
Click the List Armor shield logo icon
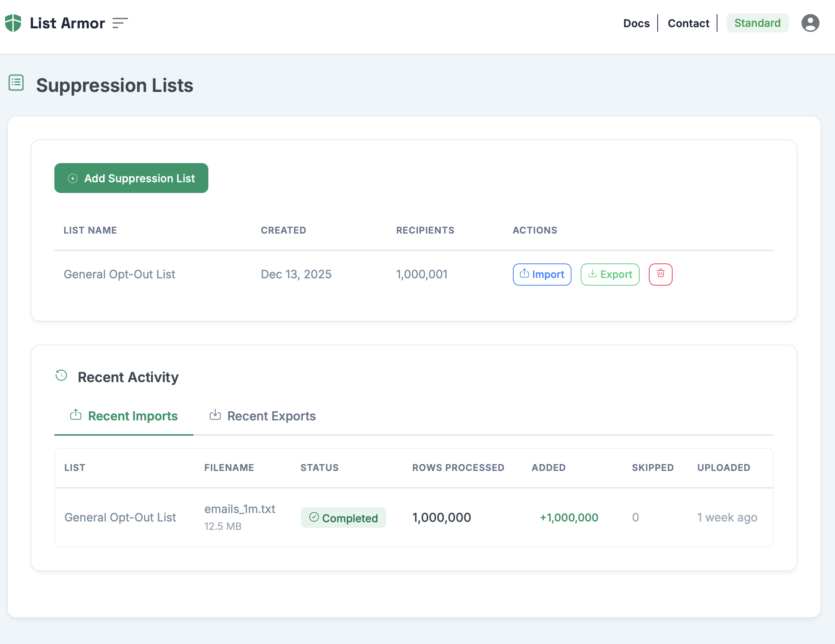click(13, 23)
